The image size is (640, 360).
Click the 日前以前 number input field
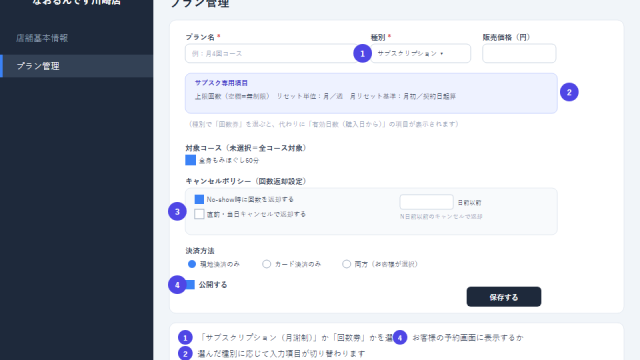pyautogui.click(x=427, y=202)
